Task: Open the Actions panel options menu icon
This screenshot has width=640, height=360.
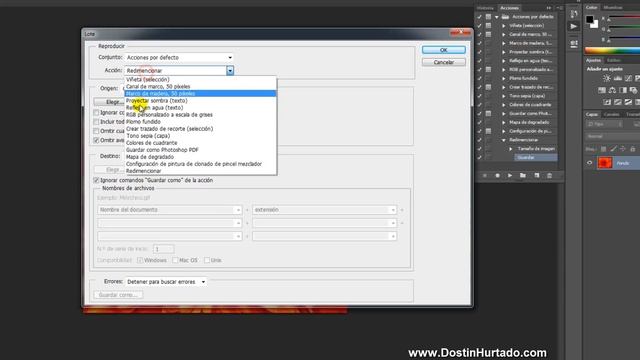Action: click(560, 8)
